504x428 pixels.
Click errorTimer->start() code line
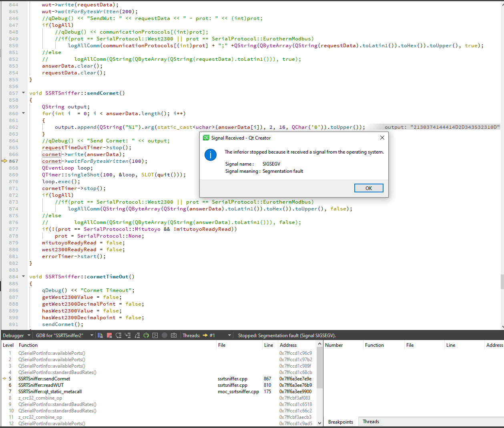pos(74,256)
